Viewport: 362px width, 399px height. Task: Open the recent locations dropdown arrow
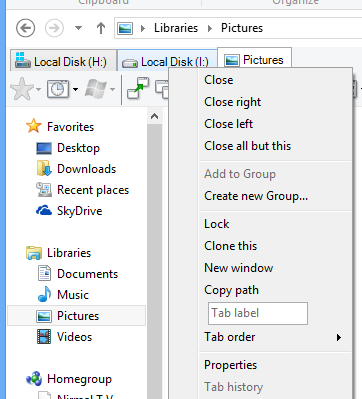click(x=78, y=28)
